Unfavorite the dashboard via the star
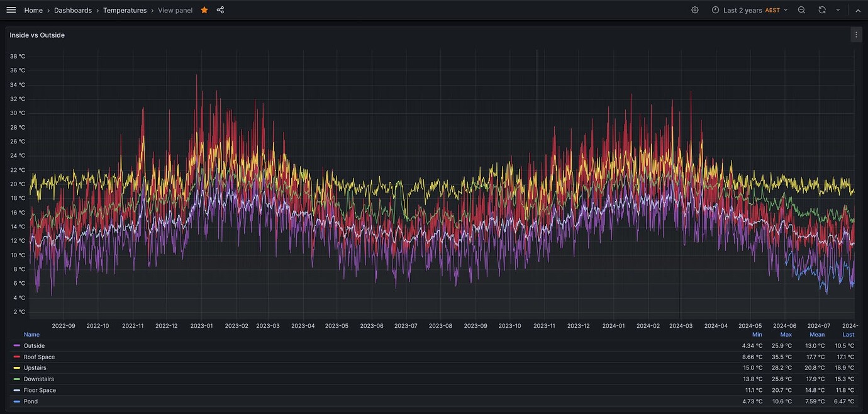This screenshot has height=414, width=868. tap(204, 9)
